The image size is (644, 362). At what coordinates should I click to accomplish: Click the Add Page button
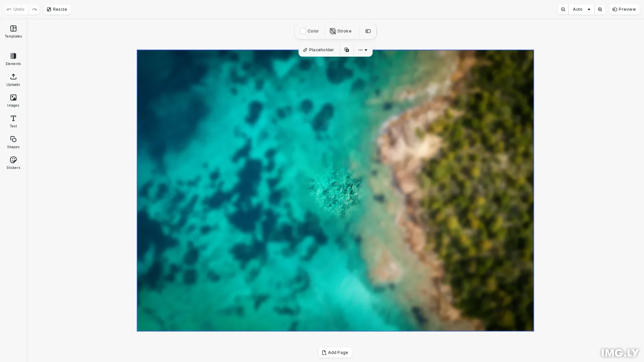pyautogui.click(x=335, y=353)
